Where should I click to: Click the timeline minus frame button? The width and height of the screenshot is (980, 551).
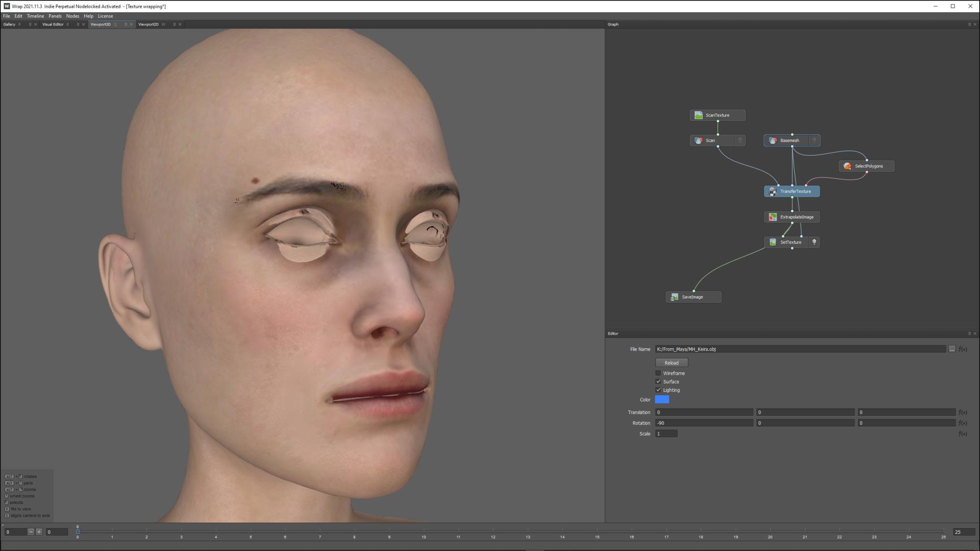pos(31,532)
